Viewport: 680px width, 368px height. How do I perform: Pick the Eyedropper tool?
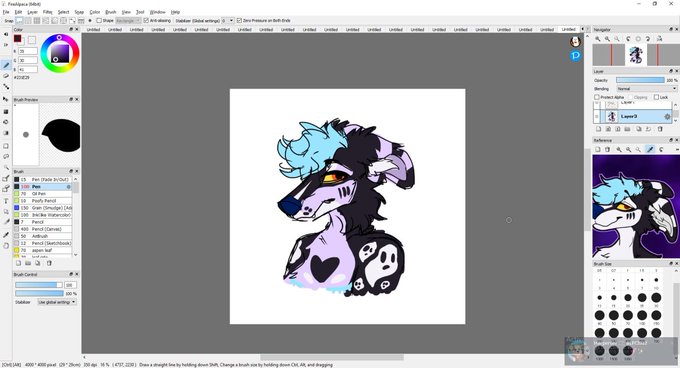pyautogui.click(x=6, y=234)
